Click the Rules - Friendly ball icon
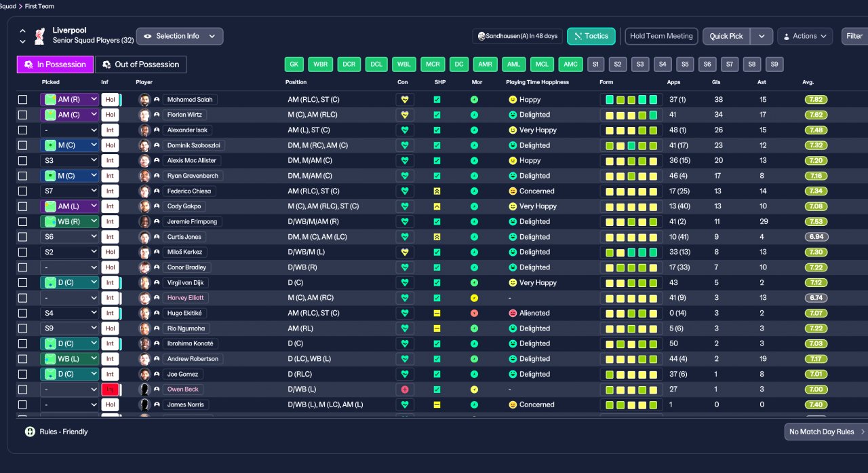 click(30, 432)
